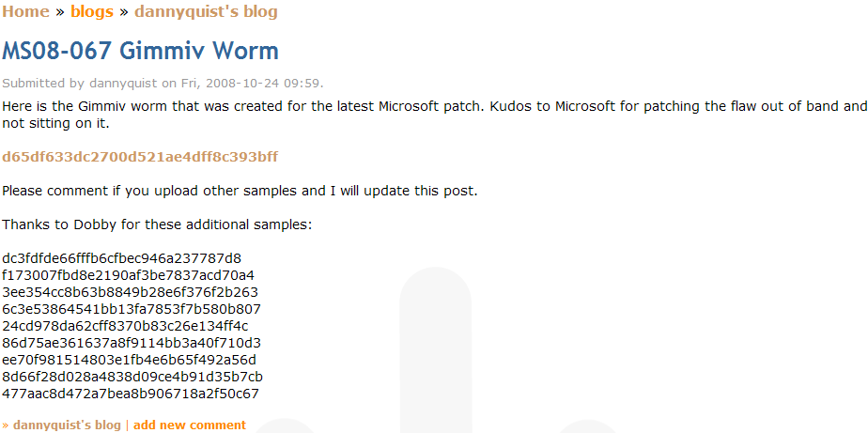Click the MS08-067 Gimmiv Worm title
The height and width of the screenshot is (433, 868).
(141, 50)
